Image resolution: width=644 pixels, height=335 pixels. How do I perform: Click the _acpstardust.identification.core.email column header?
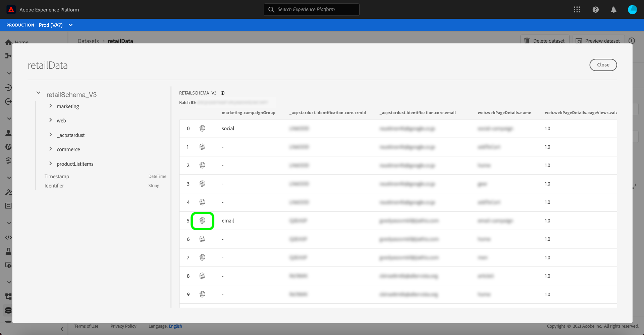click(418, 113)
